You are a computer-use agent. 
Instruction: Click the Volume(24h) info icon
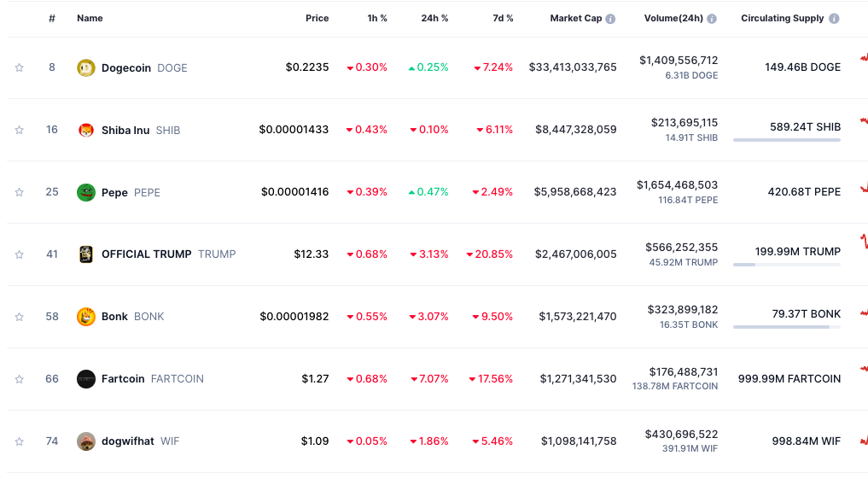tap(712, 19)
